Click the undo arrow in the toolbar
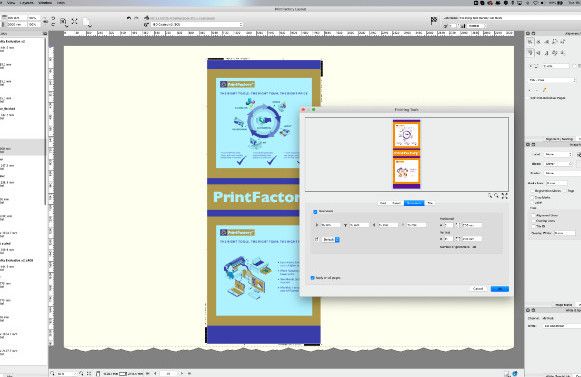Image resolution: width=581 pixels, height=377 pixels. (x=129, y=18)
